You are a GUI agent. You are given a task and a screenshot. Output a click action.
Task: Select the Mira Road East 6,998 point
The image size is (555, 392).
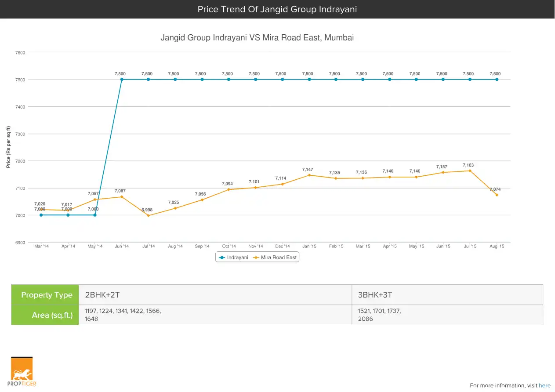click(x=149, y=215)
